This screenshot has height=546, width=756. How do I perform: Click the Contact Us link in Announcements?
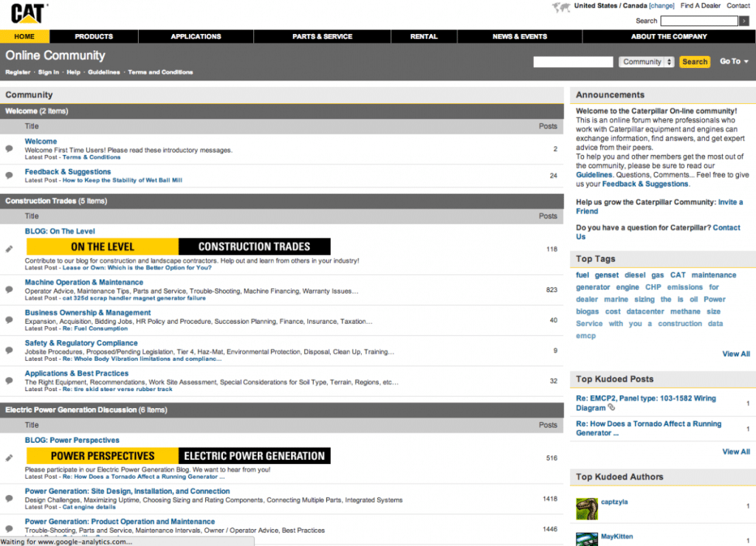click(658, 232)
